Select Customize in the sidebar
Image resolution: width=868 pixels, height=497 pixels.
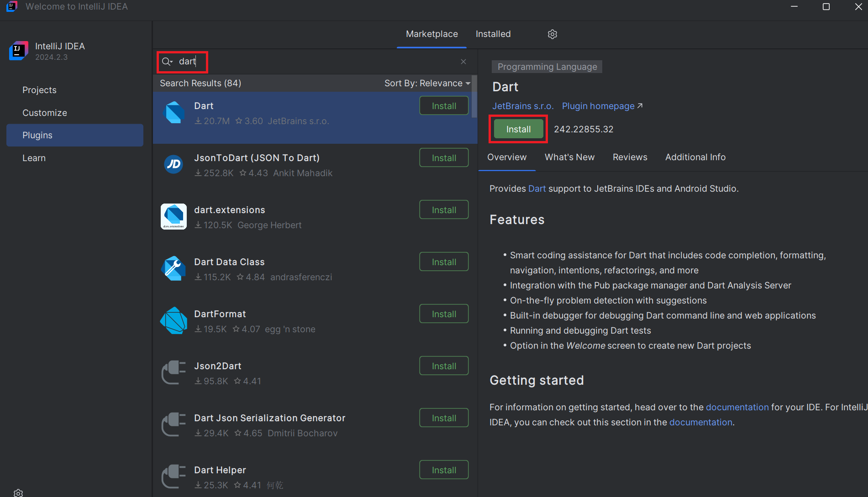click(x=75, y=113)
